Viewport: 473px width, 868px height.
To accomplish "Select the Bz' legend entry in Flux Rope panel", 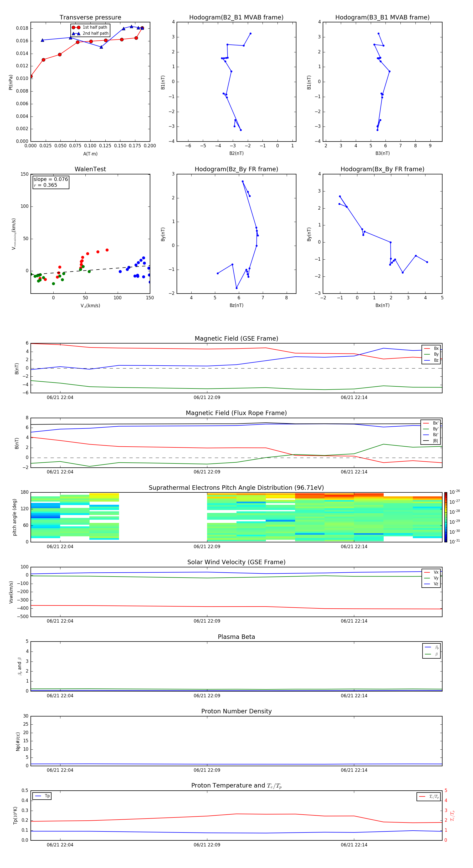I will pos(431,435).
